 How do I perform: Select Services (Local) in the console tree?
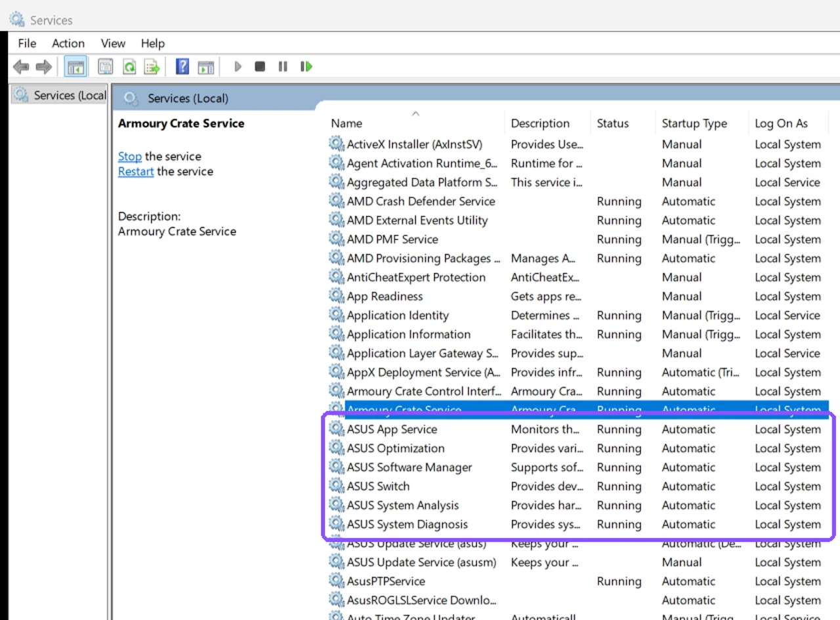pos(60,95)
